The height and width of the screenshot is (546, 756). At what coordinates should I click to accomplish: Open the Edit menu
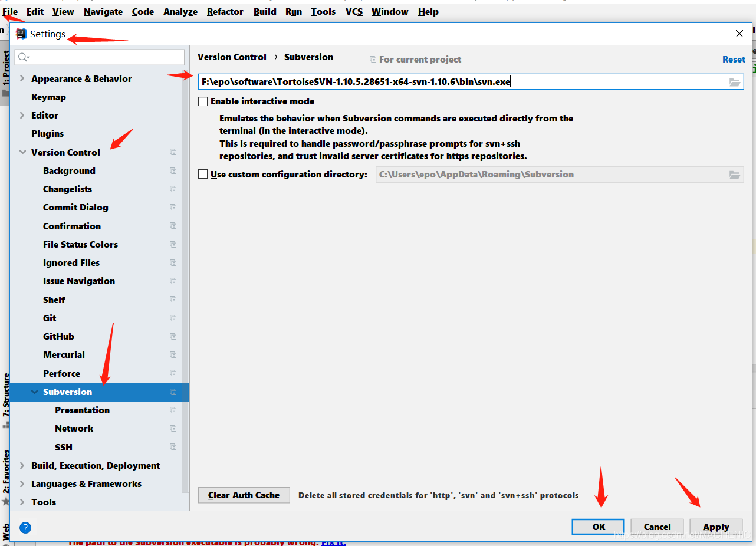click(35, 12)
